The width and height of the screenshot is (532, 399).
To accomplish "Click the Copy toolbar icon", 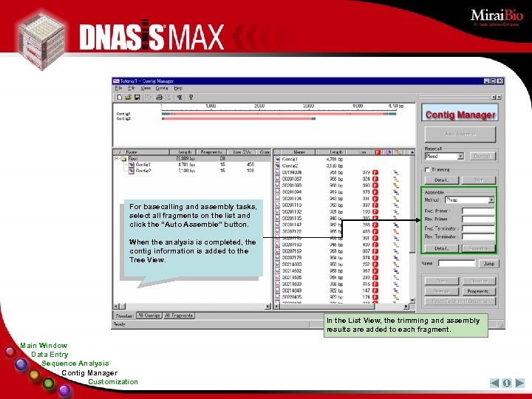I will tap(149, 98).
